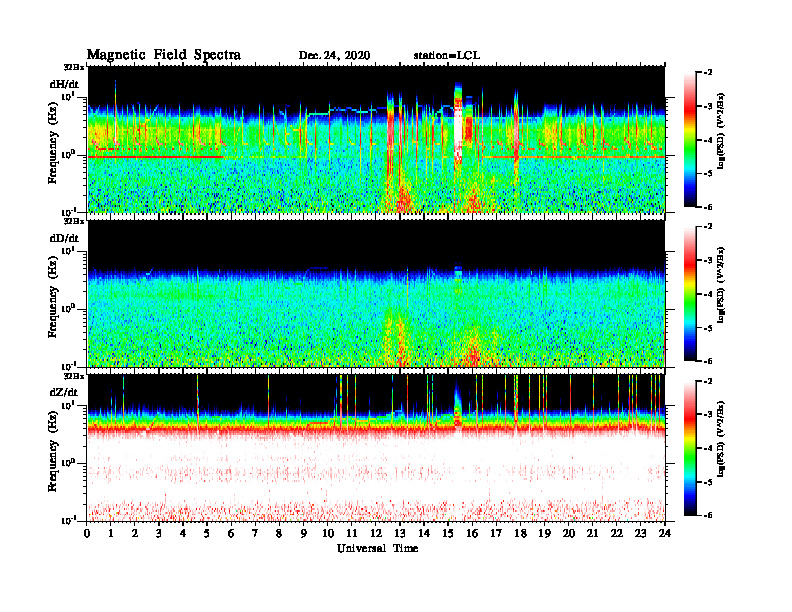Click the -5 tick on dZ/dt color bar
The width and height of the screenshot is (792, 612).
(708, 482)
